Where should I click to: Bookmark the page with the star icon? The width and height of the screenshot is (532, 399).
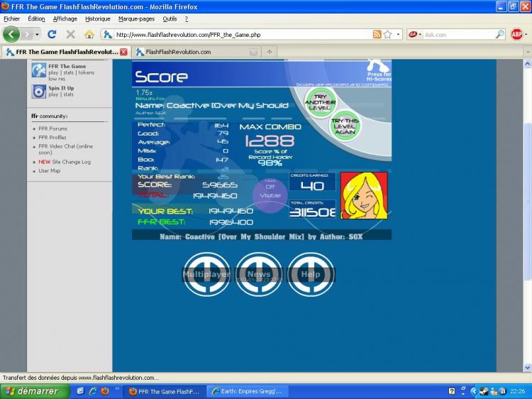coord(388,34)
